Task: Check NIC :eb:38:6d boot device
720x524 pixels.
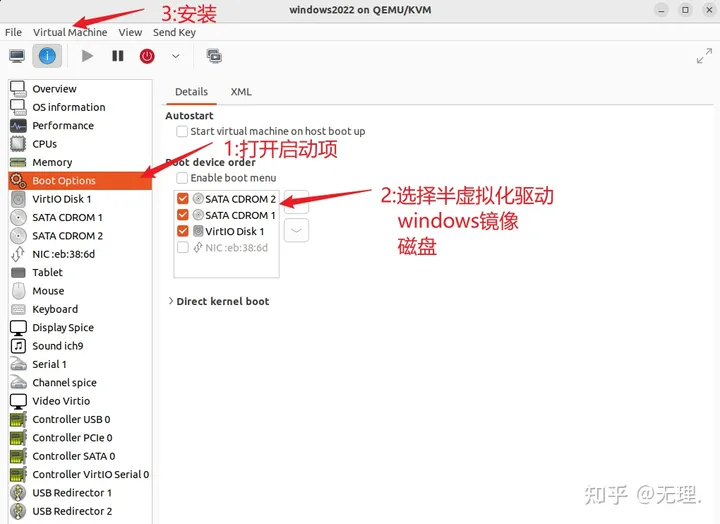Action: (183, 247)
